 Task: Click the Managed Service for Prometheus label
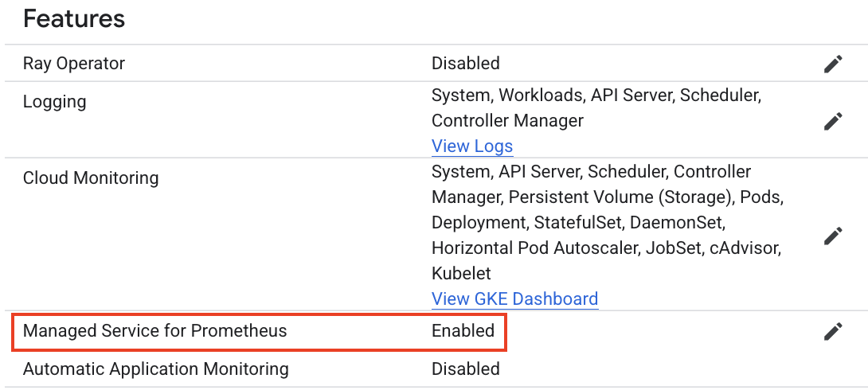[155, 331]
